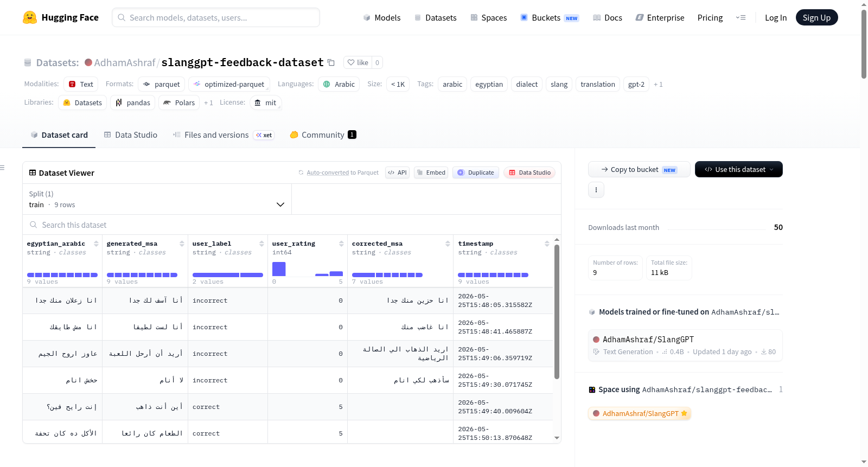Duplicate this dataset

(x=476, y=172)
